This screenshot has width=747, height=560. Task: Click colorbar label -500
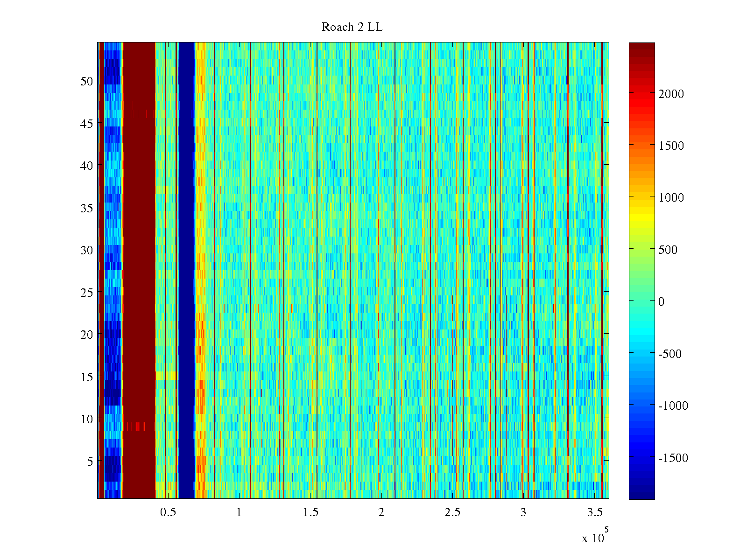point(670,354)
